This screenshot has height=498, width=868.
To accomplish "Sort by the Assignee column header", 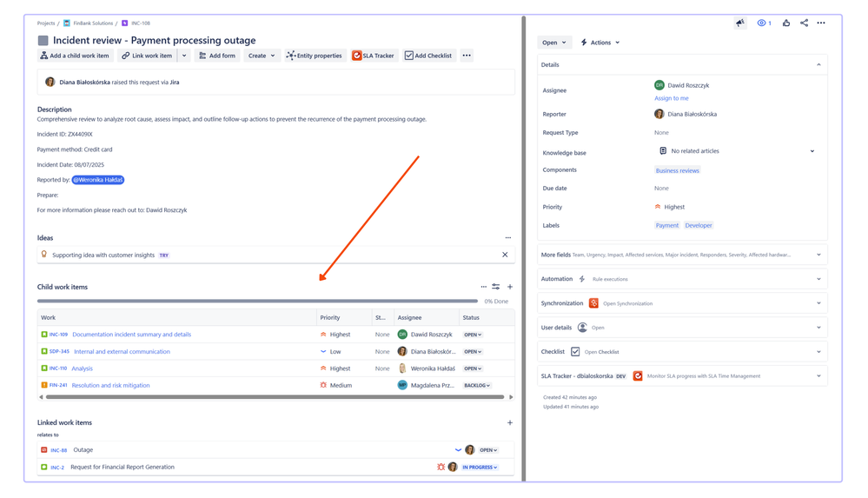I will pyautogui.click(x=409, y=317).
